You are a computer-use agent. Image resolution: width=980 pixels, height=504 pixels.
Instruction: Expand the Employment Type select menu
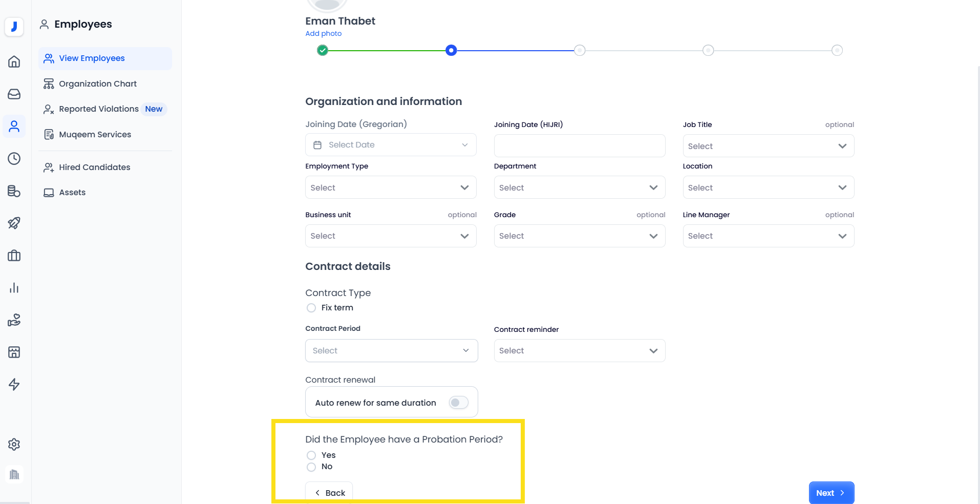click(x=390, y=187)
